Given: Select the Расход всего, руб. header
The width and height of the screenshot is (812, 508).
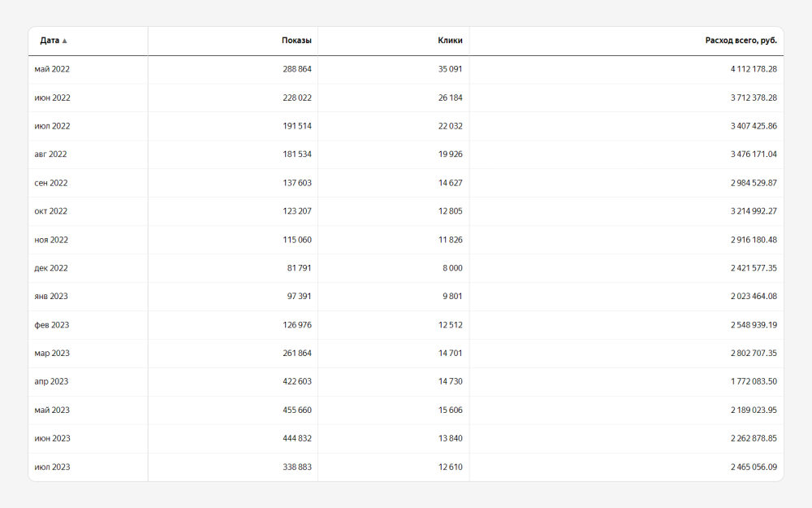Looking at the screenshot, I should point(741,41).
